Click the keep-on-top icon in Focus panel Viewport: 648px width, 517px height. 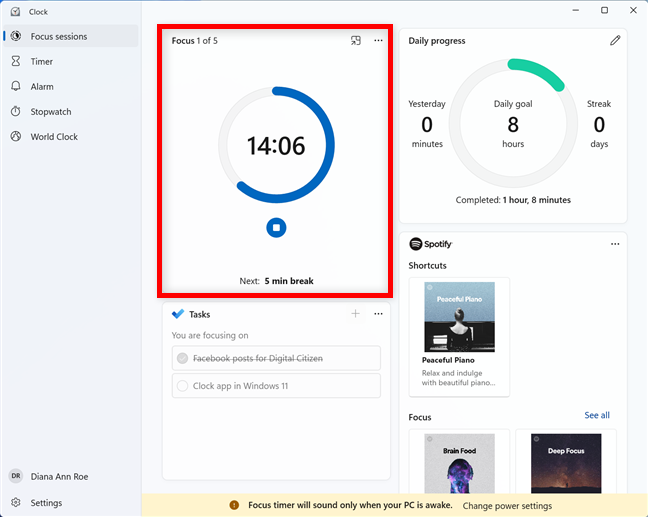[355, 41]
